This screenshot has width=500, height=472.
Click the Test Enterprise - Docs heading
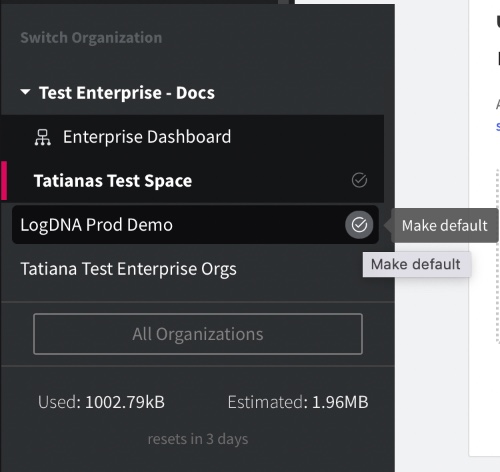pos(127,93)
